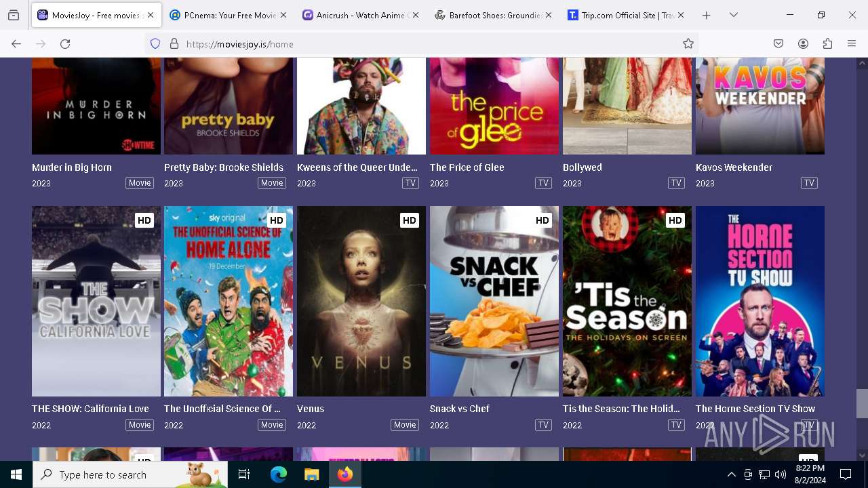The width and height of the screenshot is (868, 488).
Task: Close the Barefoot Shoes tab
Action: coord(548,15)
